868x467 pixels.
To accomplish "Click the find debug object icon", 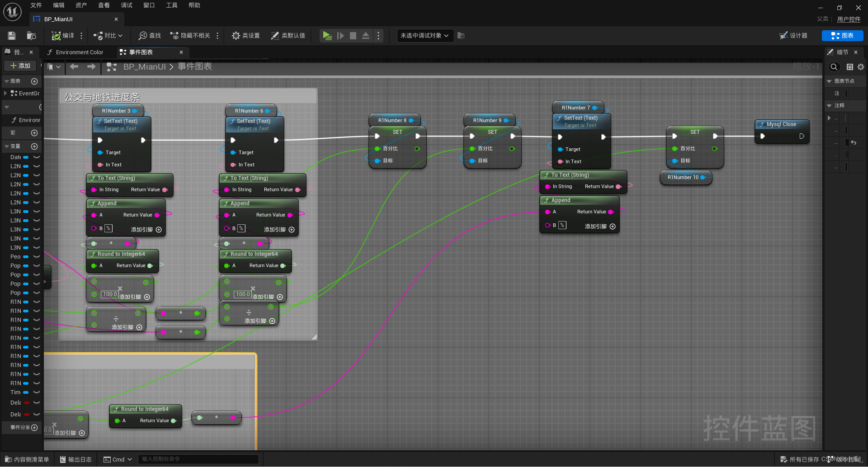I will tap(461, 36).
